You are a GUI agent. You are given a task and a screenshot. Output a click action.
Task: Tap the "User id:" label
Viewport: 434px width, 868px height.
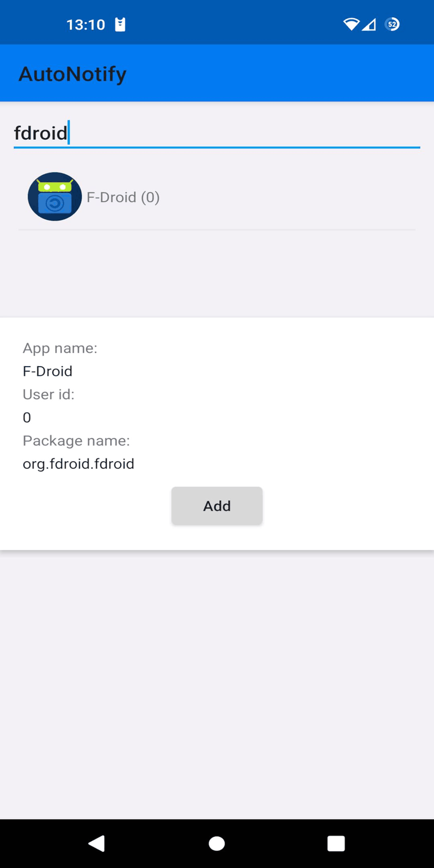(x=48, y=394)
